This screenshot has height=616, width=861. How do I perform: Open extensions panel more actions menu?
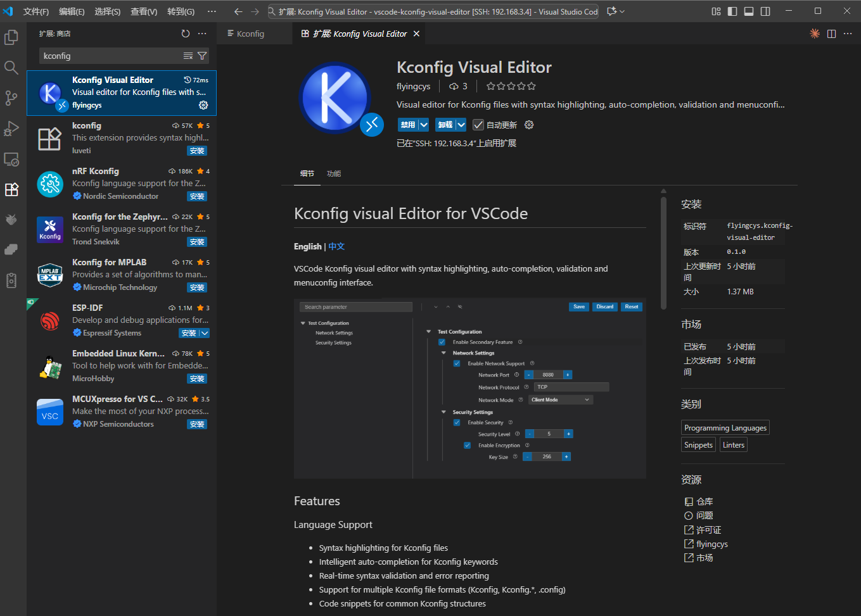[x=202, y=34]
